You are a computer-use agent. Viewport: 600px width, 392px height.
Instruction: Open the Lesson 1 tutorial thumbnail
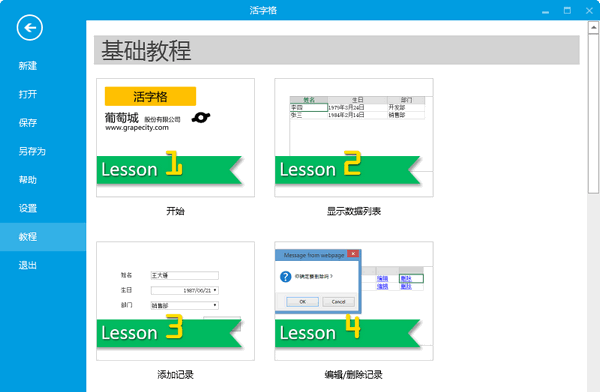175,138
